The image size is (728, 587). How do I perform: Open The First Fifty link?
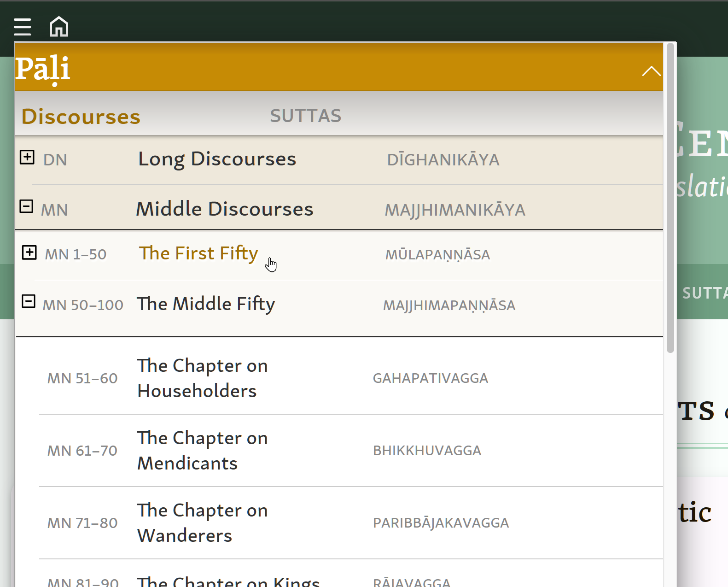click(198, 253)
